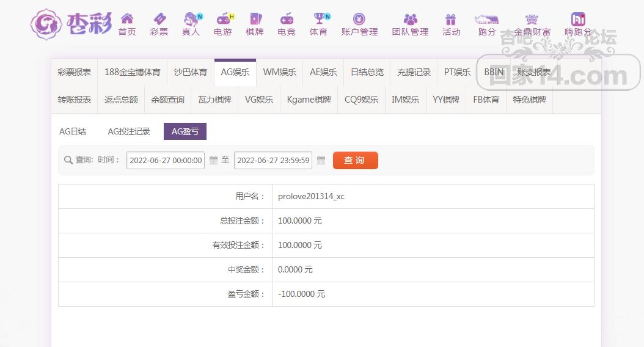Switch to the AG投注记录 sub-tab
644x347 pixels.
(x=129, y=131)
